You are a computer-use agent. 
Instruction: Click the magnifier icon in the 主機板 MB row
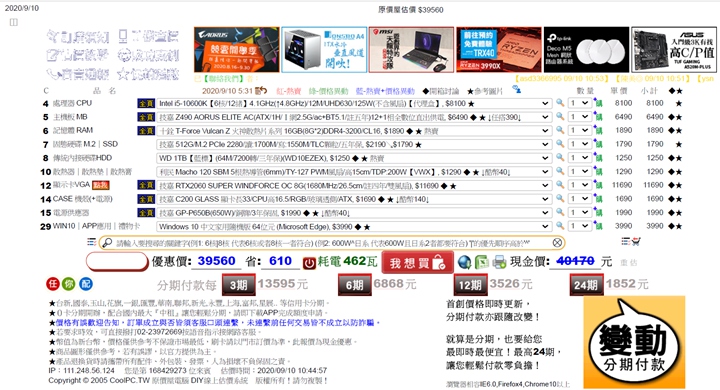[560, 117]
